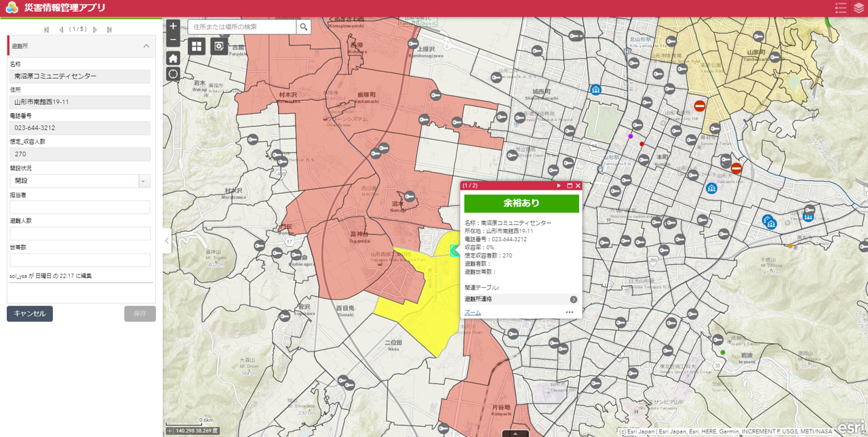Click the キャンセル button

pyautogui.click(x=30, y=314)
